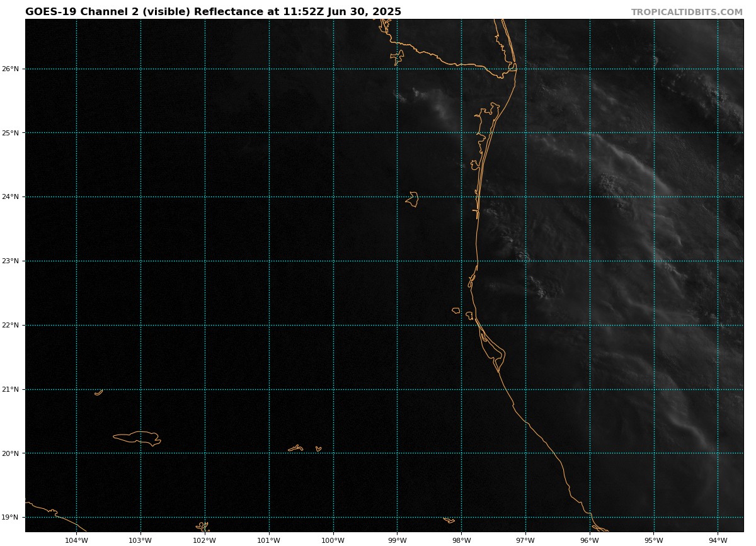Click the 26°N latitude label
Screen dimensions: 756x546
(11, 69)
